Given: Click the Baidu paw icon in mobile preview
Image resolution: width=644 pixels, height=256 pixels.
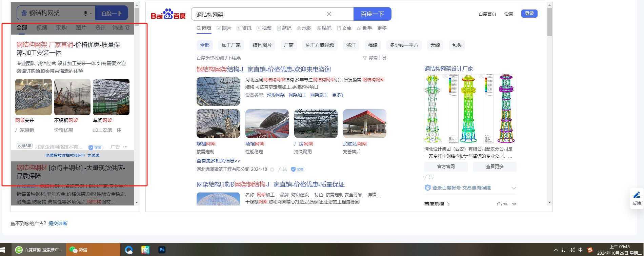Looking at the screenshot, I should (24, 13).
